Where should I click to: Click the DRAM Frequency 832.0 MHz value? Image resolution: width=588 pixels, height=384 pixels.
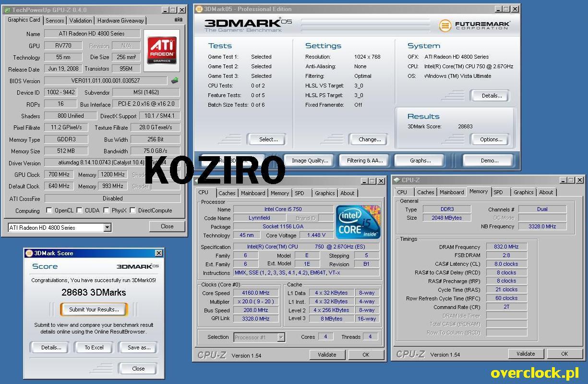pos(506,247)
